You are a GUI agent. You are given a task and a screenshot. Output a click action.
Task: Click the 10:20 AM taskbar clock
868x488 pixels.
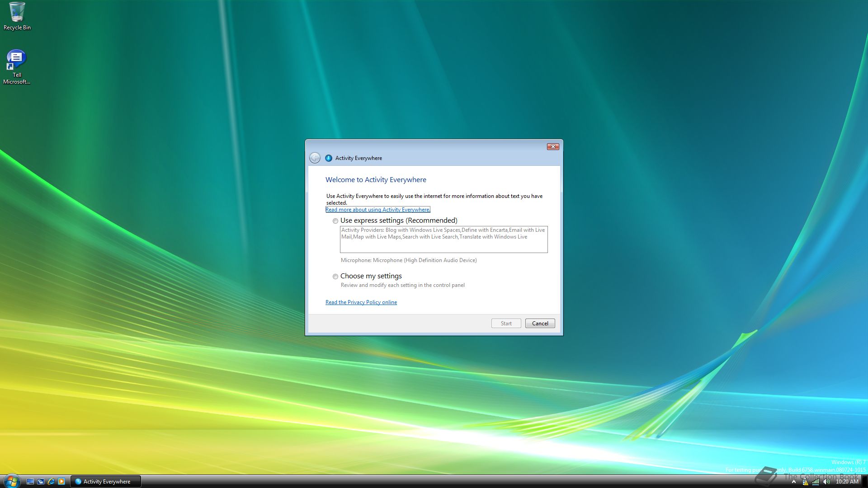[x=847, y=482]
